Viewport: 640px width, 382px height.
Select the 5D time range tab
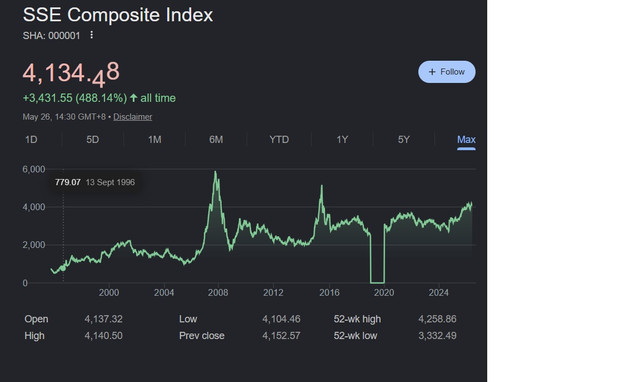[93, 140]
